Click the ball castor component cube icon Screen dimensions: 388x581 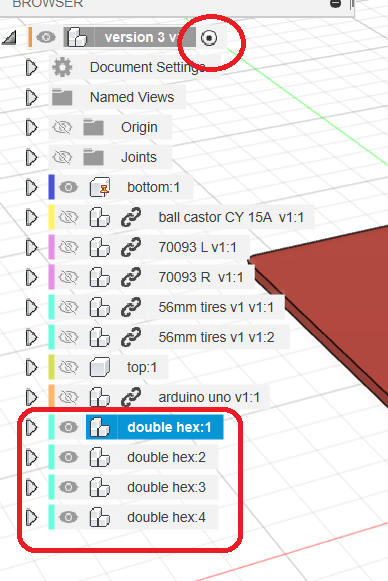(x=100, y=217)
